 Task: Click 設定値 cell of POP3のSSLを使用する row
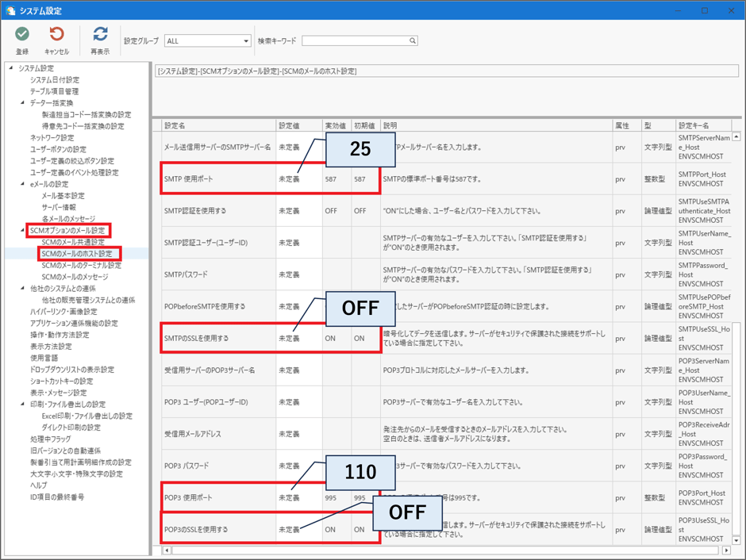pyautogui.click(x=298, y=530)
